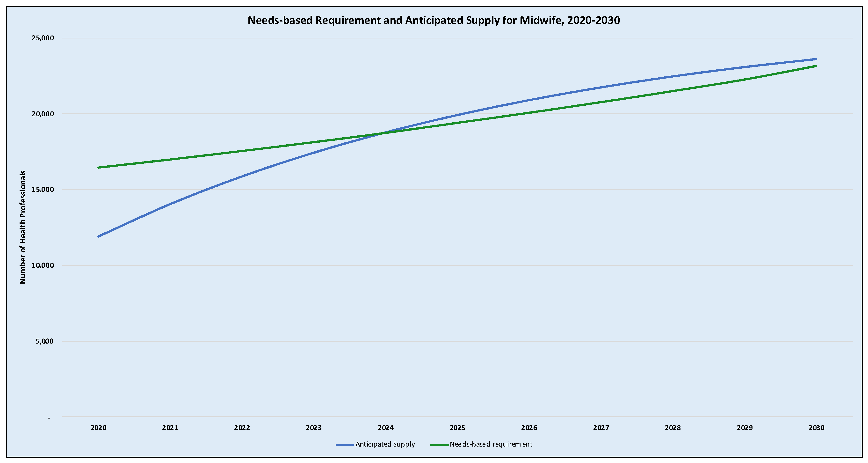Click the chart title text

[434, 20]
